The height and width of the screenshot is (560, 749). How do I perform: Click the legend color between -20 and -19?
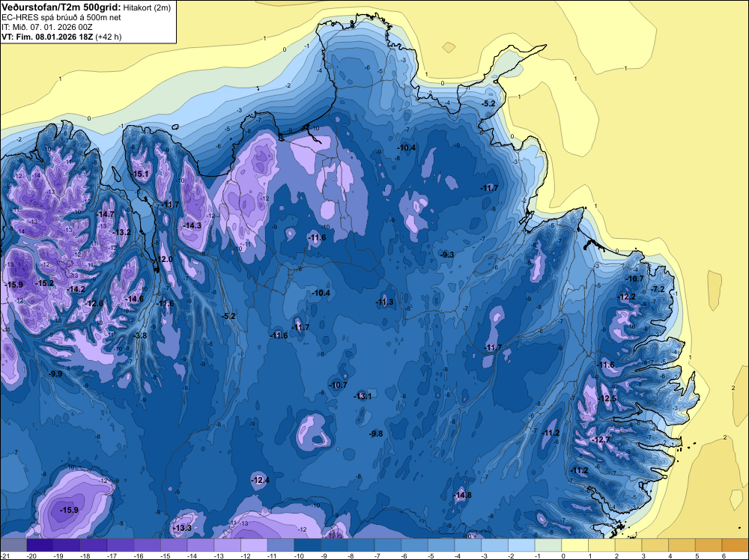40,545
